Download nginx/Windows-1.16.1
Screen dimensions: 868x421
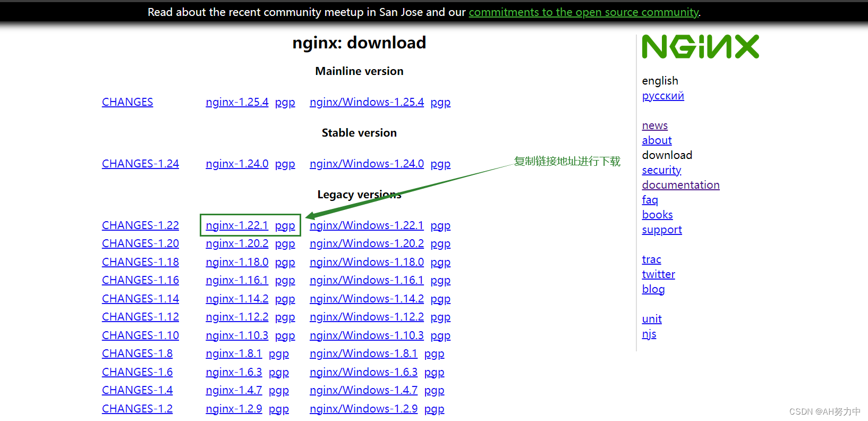tap(367, 280)
